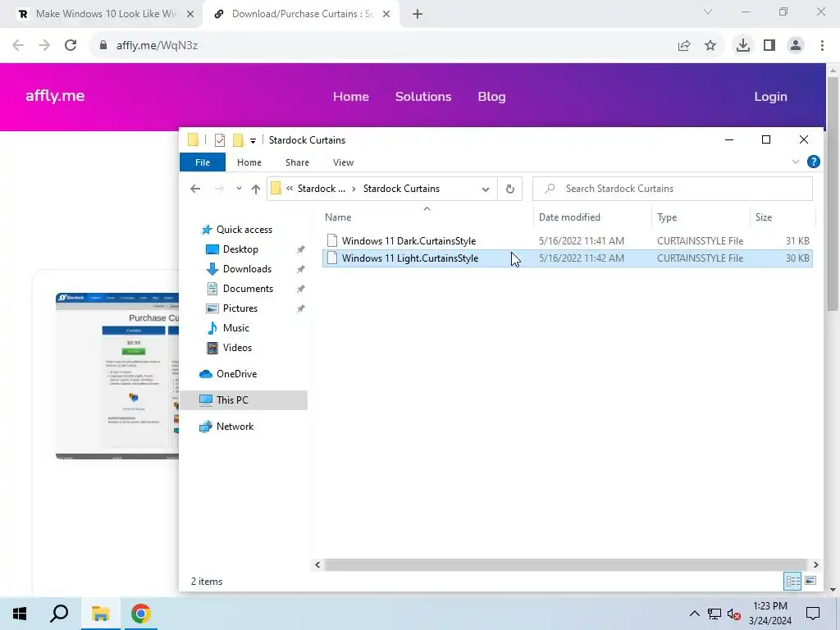The width and height of the screenshot is (840, 630).
Task: Click Chrome taskbar icon
Action: [x=141, y=614]
